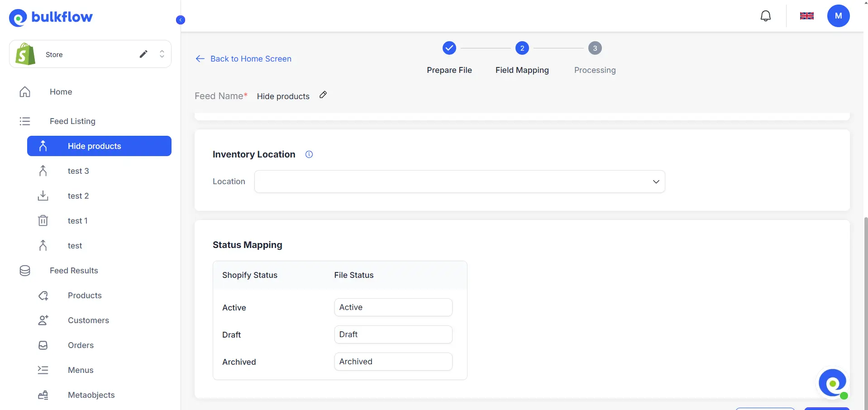
Task: Go to the Processing step
Action: click(594, 48)
